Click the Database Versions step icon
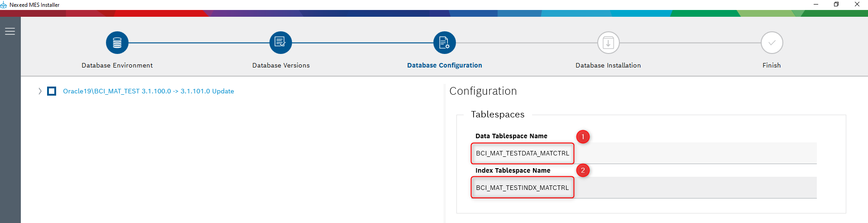 (281, 43)
